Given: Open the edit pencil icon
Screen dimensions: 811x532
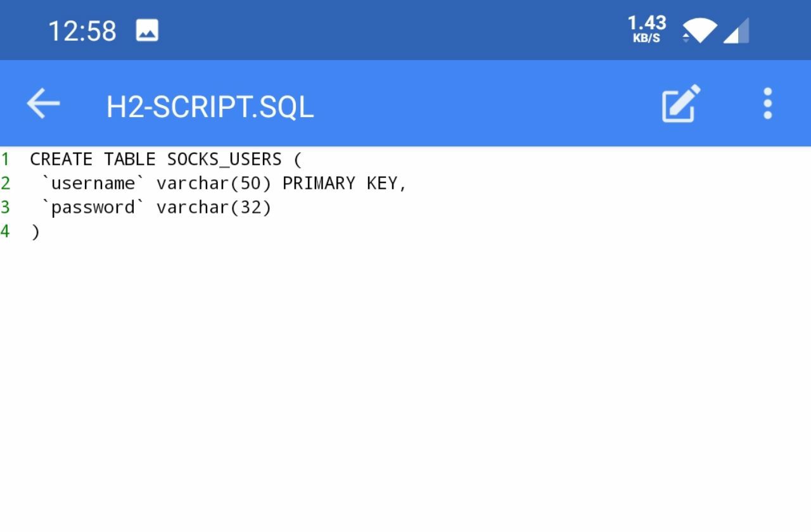Looking at the screenshot, I should [681, 103].
